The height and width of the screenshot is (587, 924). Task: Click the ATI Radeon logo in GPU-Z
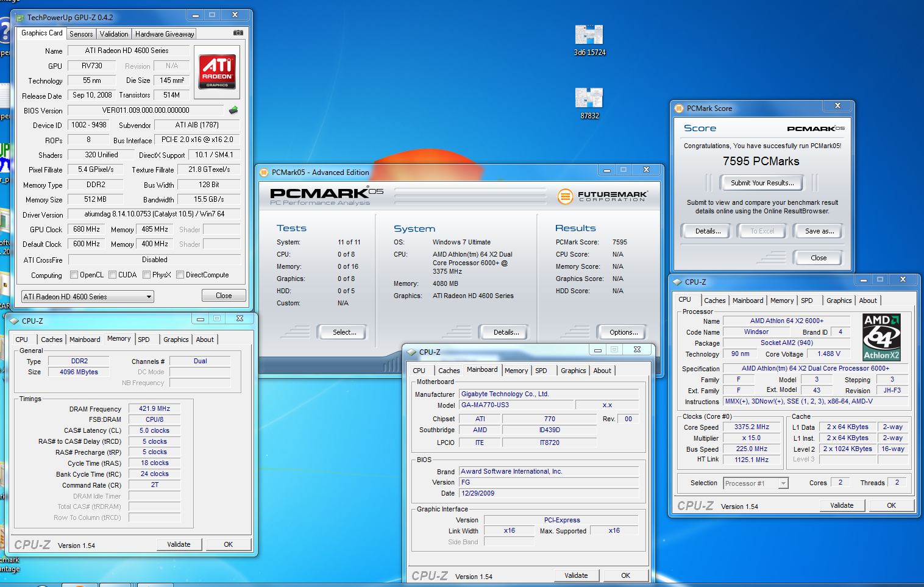(x=217, y=72)
